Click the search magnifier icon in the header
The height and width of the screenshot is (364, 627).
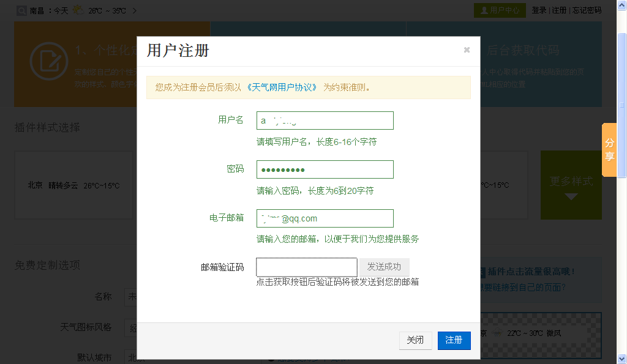21,11
